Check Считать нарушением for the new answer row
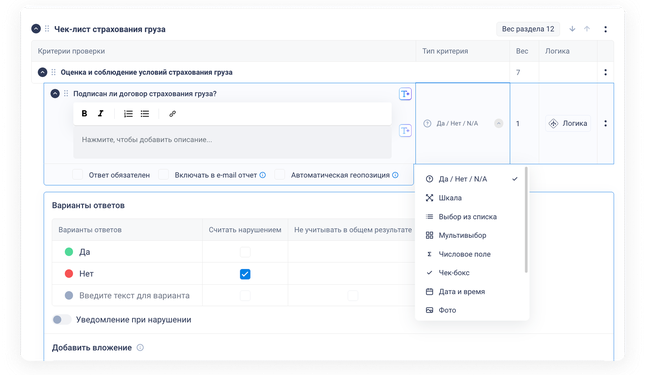The image size is (646, 375). point(245,295)
